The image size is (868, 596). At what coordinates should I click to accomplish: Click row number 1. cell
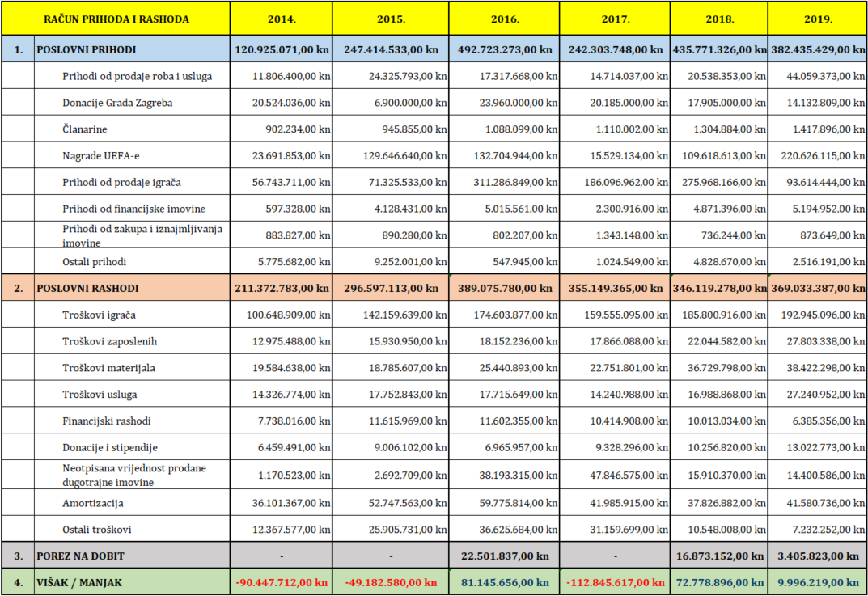tap(19, 50)
